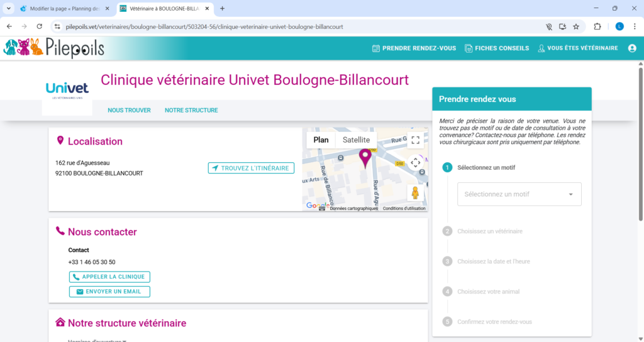Click VOUS ÊTES VÉTÉRINAIRE link
The image size is (644, 342).
click(x=578, y=48)
